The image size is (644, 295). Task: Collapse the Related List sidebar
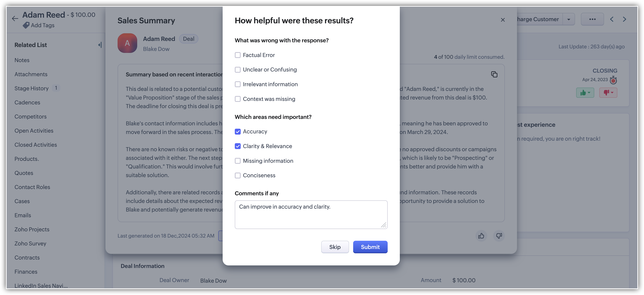pyautogui.click(x=100, y=45)
